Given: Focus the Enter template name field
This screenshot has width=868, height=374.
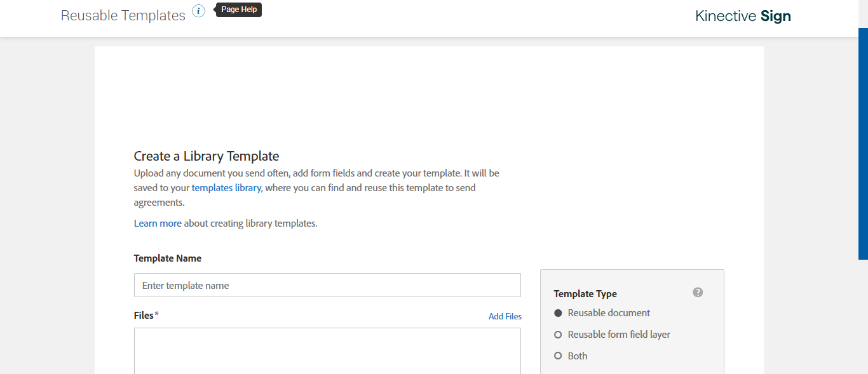Looking at the screenshot, I should (x=327, y=285).
